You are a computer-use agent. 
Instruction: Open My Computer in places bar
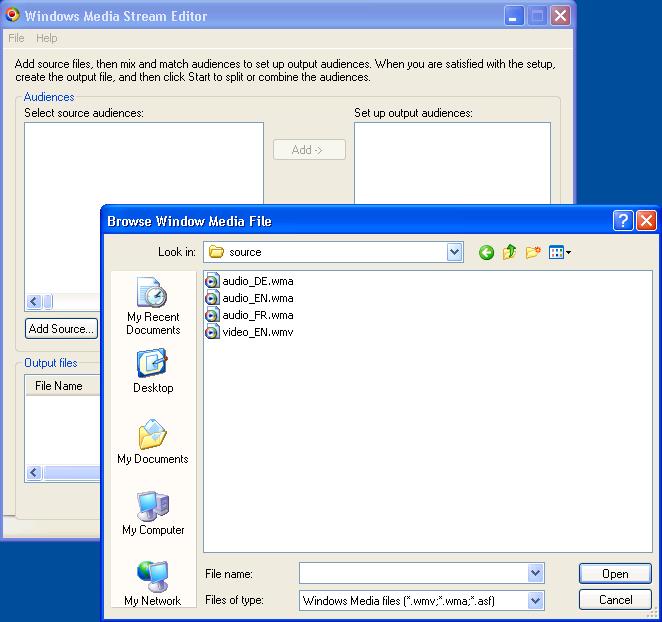[x=153, y=513]
